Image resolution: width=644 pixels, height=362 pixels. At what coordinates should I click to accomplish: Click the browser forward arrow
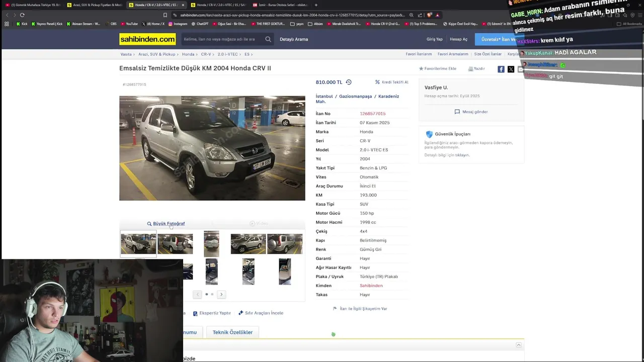click(x=14, y=15)
